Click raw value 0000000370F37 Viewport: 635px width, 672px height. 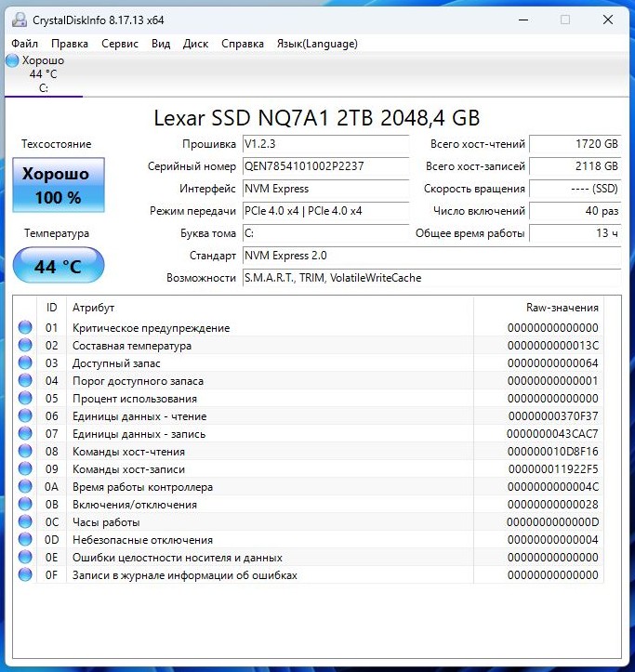pos(553,416)
